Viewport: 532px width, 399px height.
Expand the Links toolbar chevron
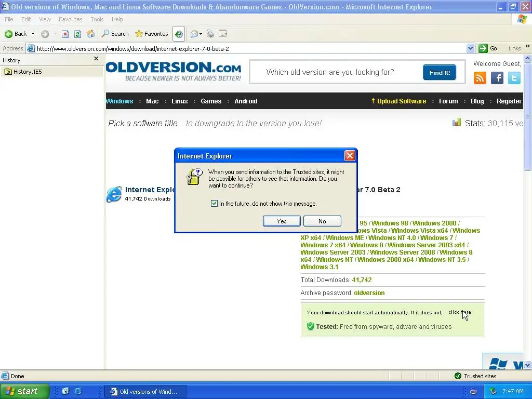click(527, 46)
